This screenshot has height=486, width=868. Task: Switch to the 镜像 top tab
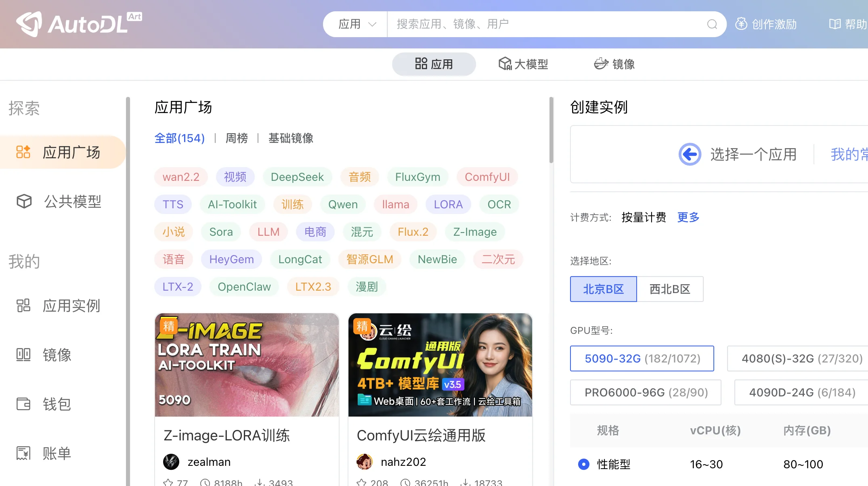coord(614,64)
